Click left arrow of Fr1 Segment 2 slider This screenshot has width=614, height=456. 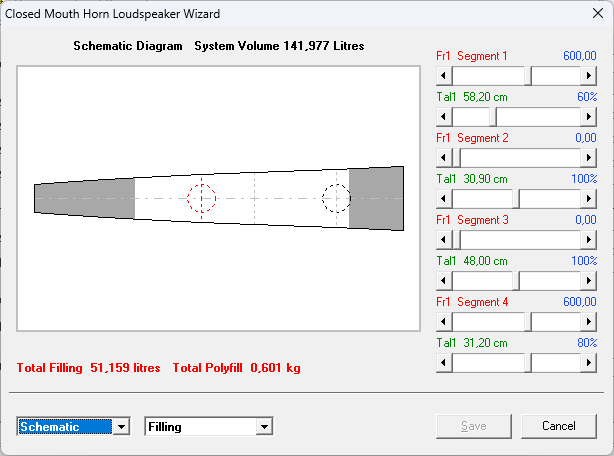pos(444,158)
